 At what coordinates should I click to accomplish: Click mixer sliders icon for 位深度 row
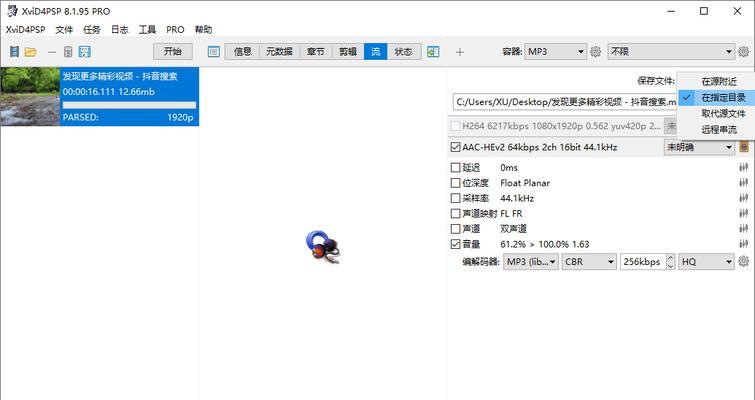pos(743,183)
